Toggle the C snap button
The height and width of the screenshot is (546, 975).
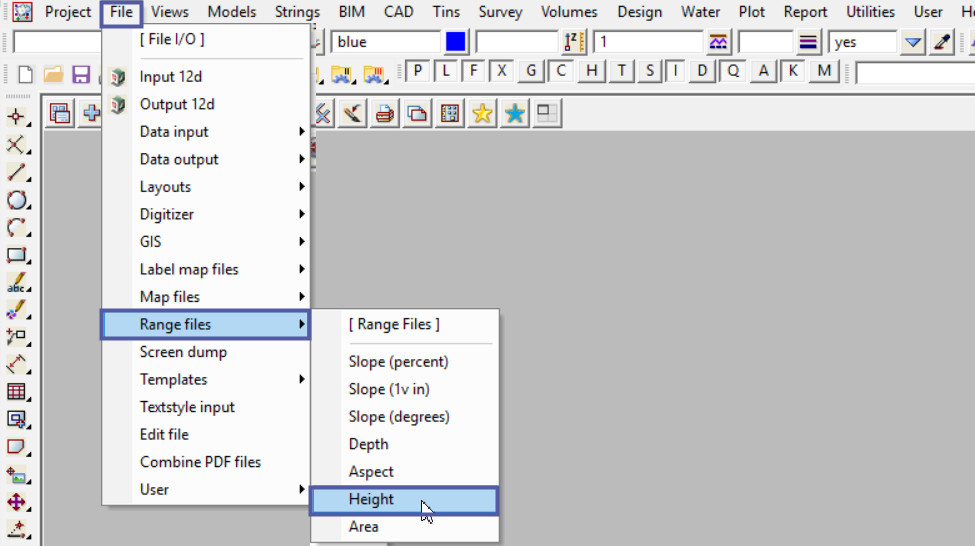(561, 71)
